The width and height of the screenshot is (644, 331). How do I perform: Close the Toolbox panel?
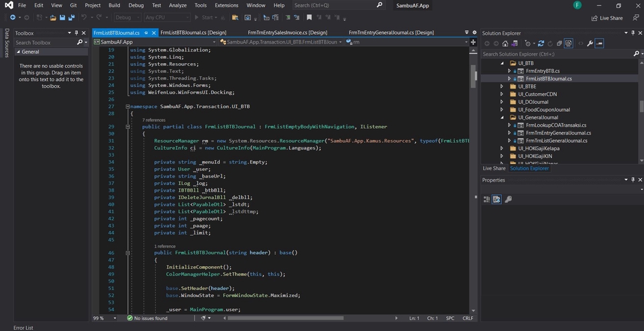point(84,33)
